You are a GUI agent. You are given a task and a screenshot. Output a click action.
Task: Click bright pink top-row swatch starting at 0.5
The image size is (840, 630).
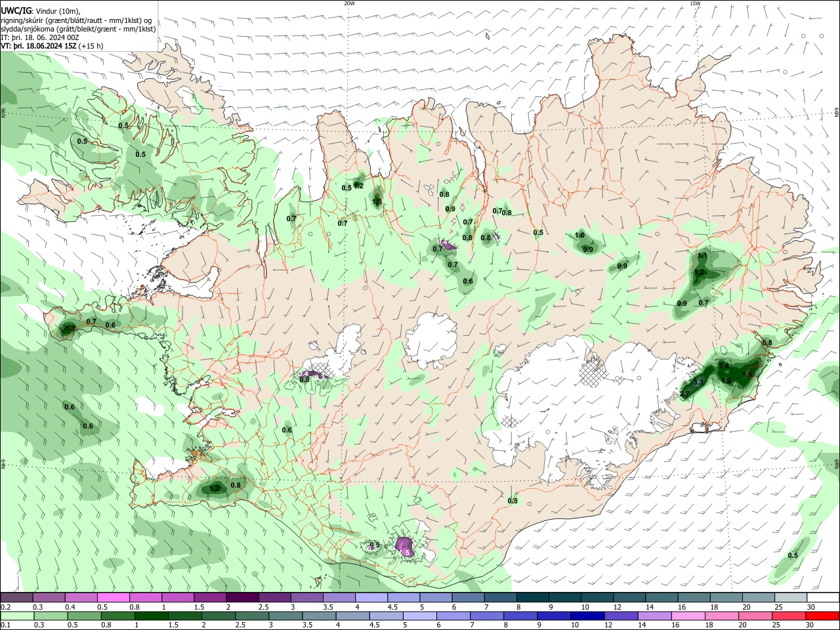[x=113, y=597]
